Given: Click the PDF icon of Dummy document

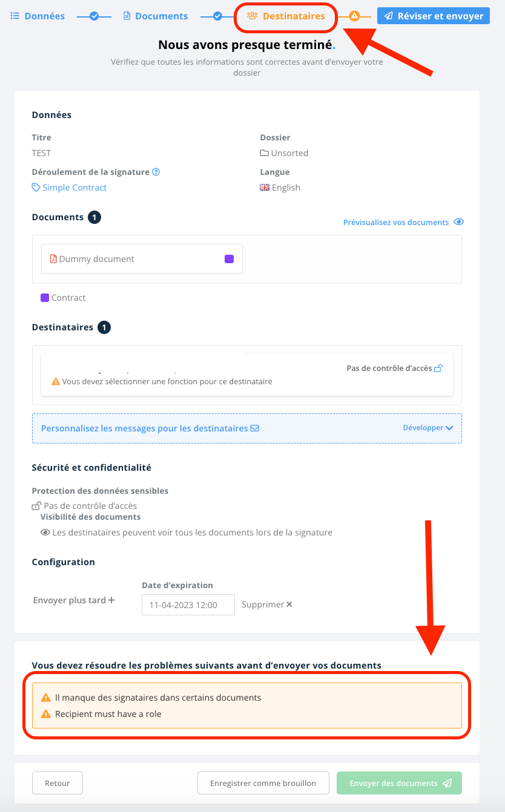Looking at the screenshot, I should [x=53, y=259].
